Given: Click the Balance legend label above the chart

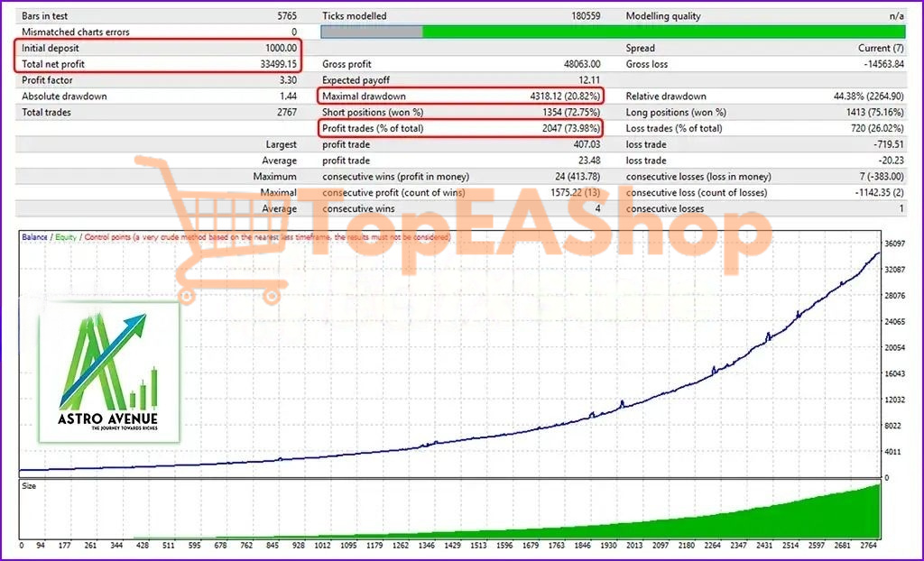Looking at the screenshot, I should [x=35, y=237].
